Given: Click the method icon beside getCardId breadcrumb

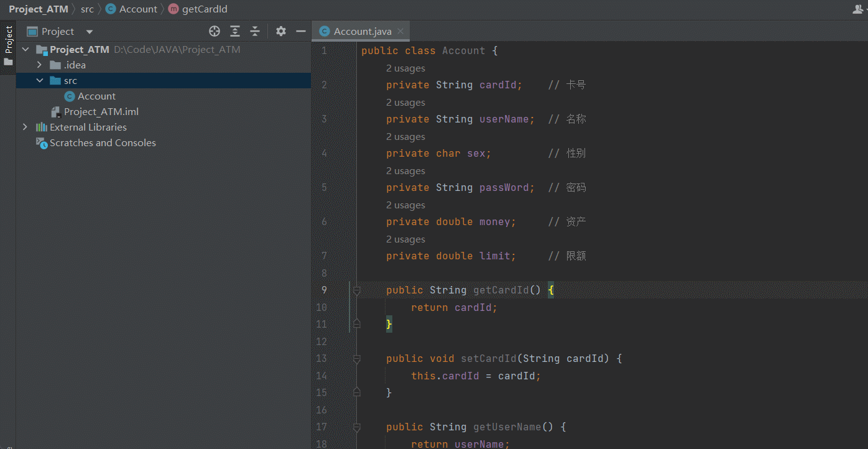Looking at the screenshot, I should tap(173, 9).
